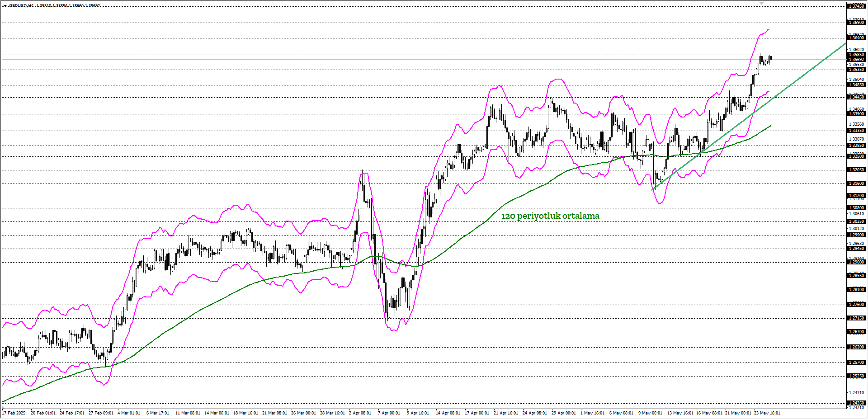The height and width of the screenshot is (419, 868).
Task: Click the 1.33350 price level label
Action: point(856,131)
